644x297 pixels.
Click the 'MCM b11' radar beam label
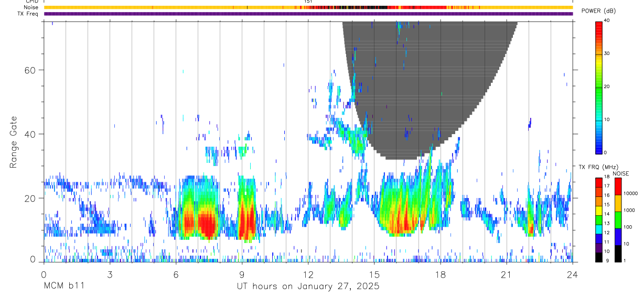(63, 286)
